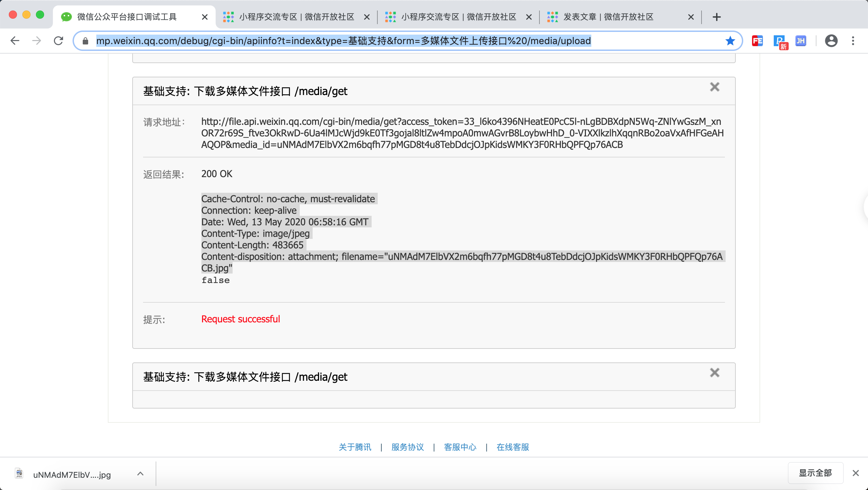Expand the downloaded jpg file options chevron
The height and width of the screenshot is (490, 868).
[x=140, y=474]
